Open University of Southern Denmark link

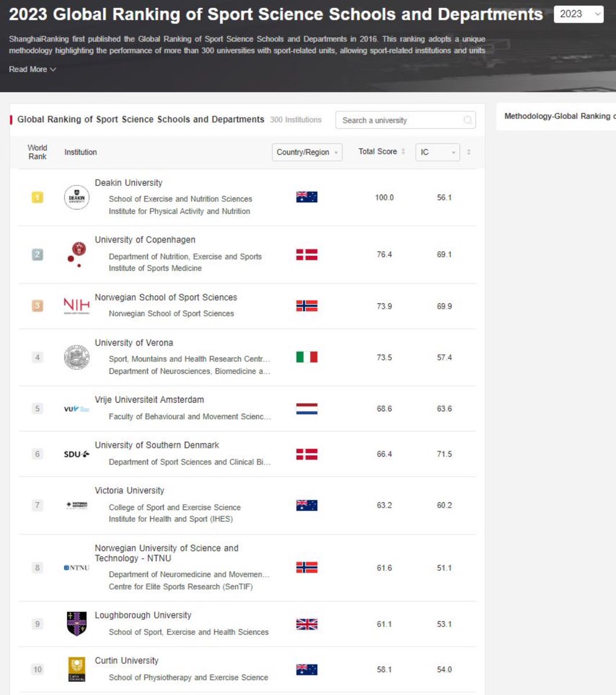(157, 445)
